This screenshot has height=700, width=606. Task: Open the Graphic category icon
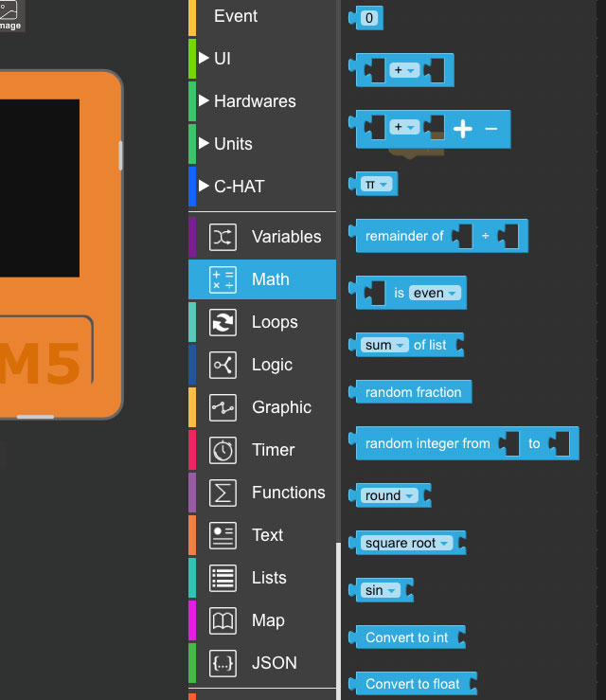(x=223, y=407)
